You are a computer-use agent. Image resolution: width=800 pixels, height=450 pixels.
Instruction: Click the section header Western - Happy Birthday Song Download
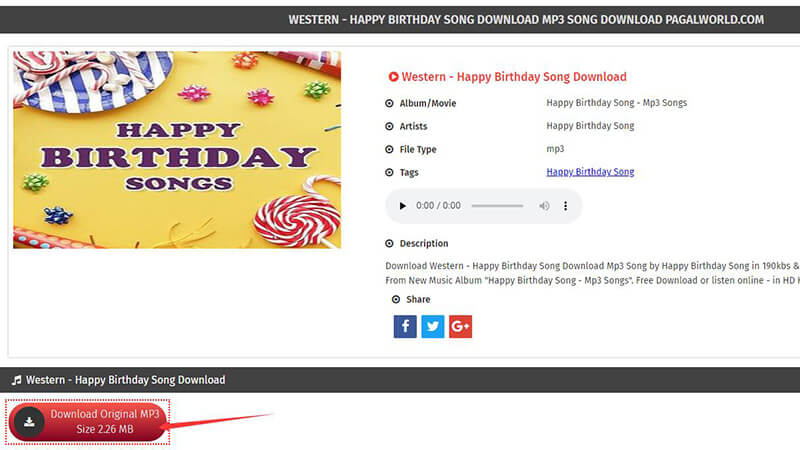click(126, 380)
